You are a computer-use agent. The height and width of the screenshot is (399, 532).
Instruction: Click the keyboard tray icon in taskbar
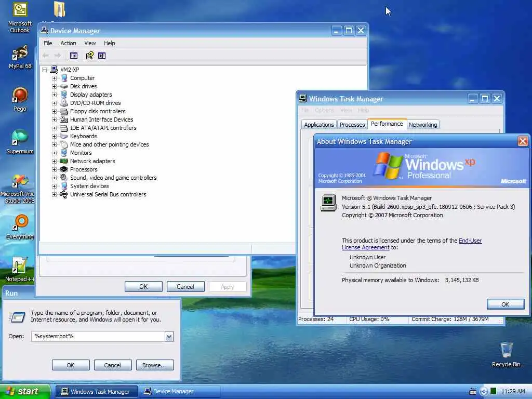coord(473,392)
